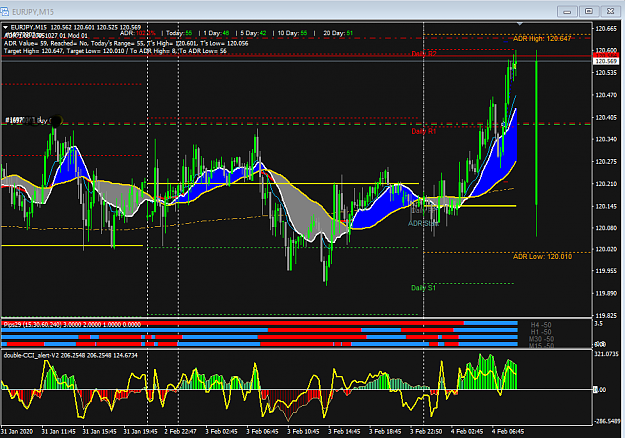This screenshot has height=438, width=625.
Task: Click the 120.340 price on the scale
Action: [x=606, y=139]
